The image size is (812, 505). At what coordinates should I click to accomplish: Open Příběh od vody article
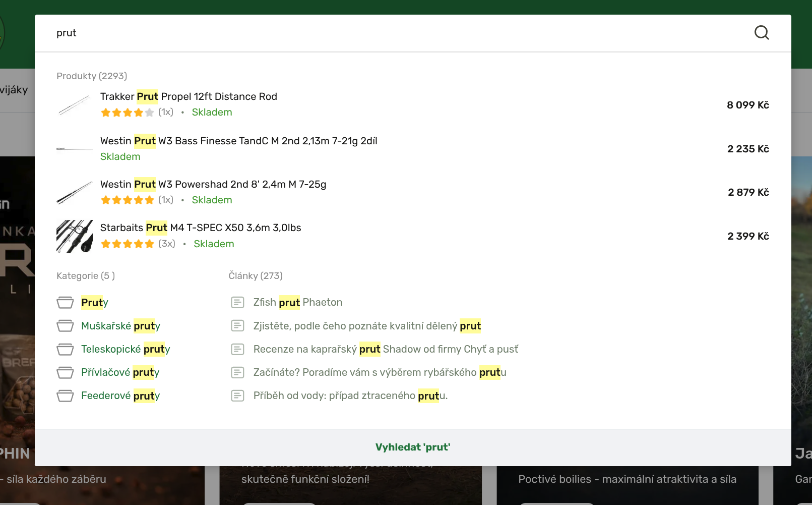coord(350,396)
